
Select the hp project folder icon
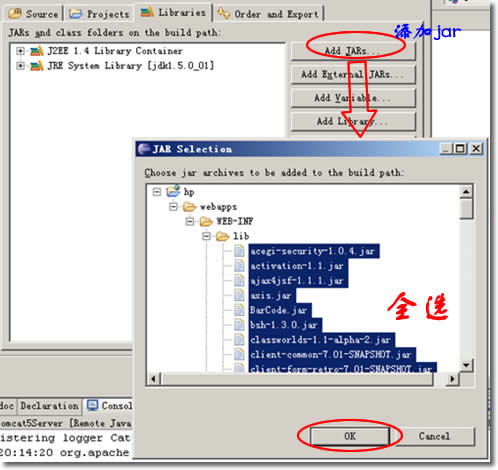173,191
